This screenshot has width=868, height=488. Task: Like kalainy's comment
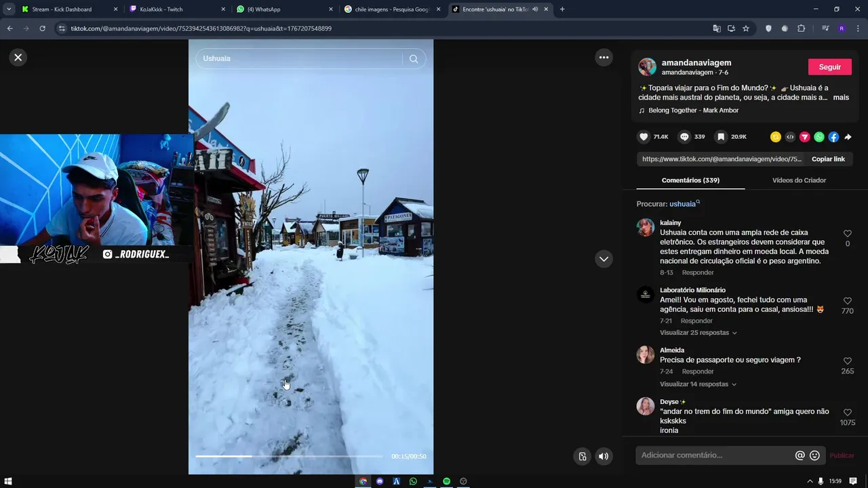click(847, 234)
